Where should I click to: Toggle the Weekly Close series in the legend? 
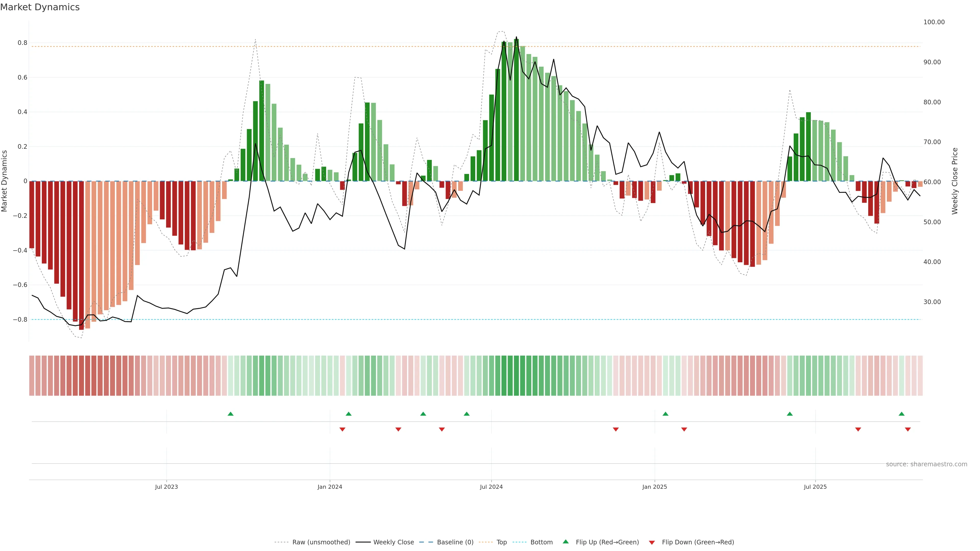click(393, 542)
